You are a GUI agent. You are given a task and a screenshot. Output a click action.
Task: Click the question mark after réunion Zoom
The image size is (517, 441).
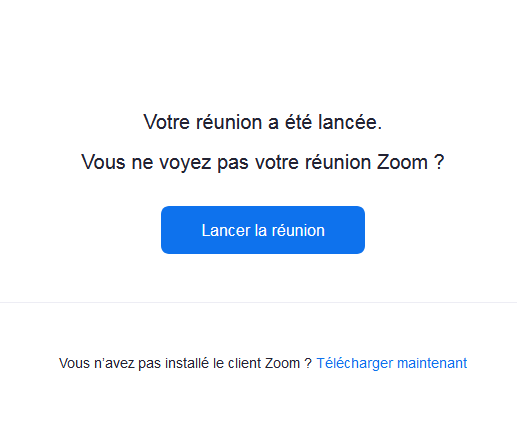tap(439, 162)
